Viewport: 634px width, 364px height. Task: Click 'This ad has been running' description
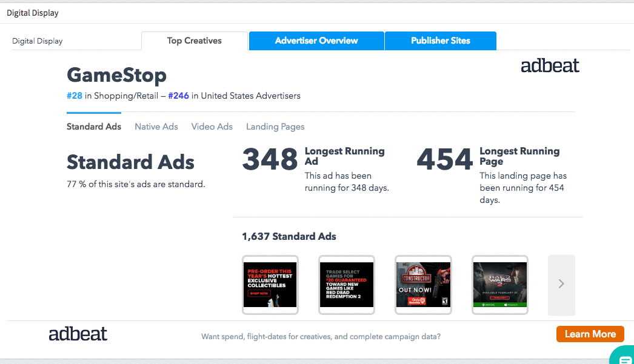coord(347,182)
